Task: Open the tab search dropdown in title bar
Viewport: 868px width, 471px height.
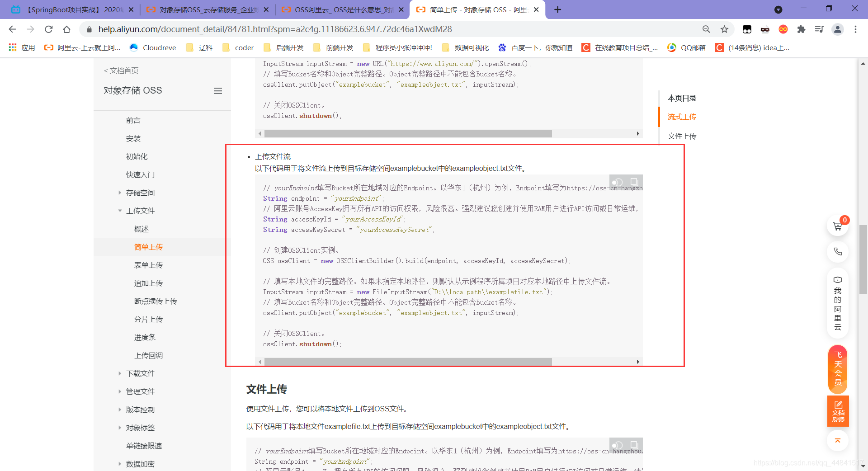Action: 778,9
